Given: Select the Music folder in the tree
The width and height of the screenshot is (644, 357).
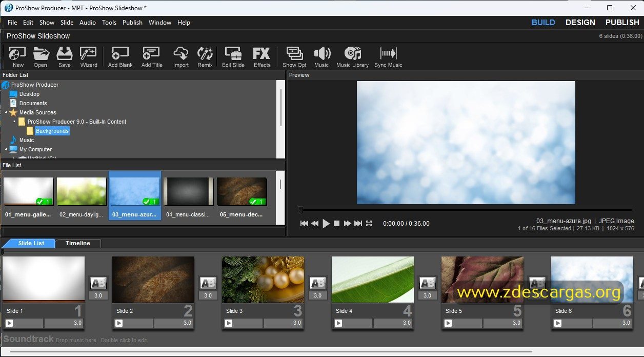Looking at the screenshot, I should tap(27, 140).
